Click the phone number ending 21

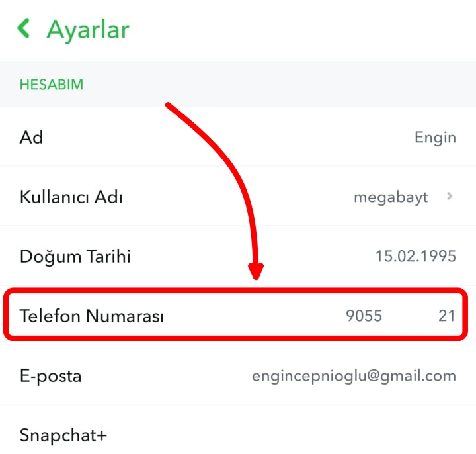click(447, 316)
